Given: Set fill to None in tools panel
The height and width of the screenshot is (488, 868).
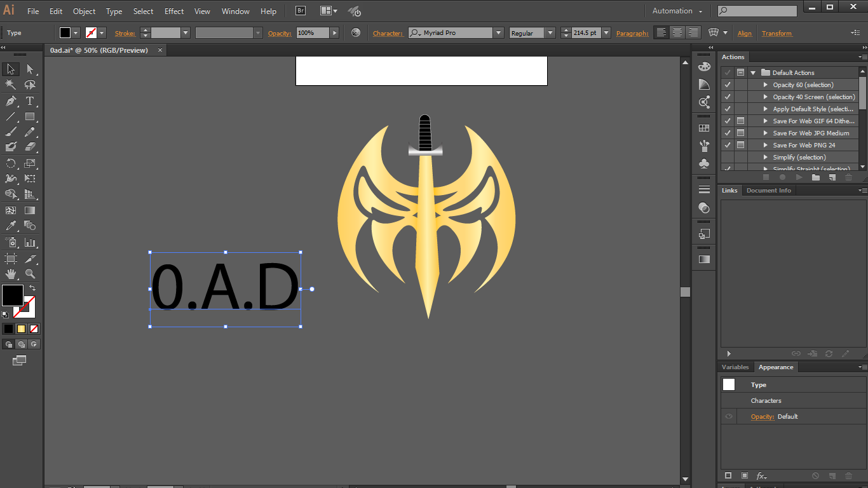Looking at the screenshot, I should tap(34, 329).
